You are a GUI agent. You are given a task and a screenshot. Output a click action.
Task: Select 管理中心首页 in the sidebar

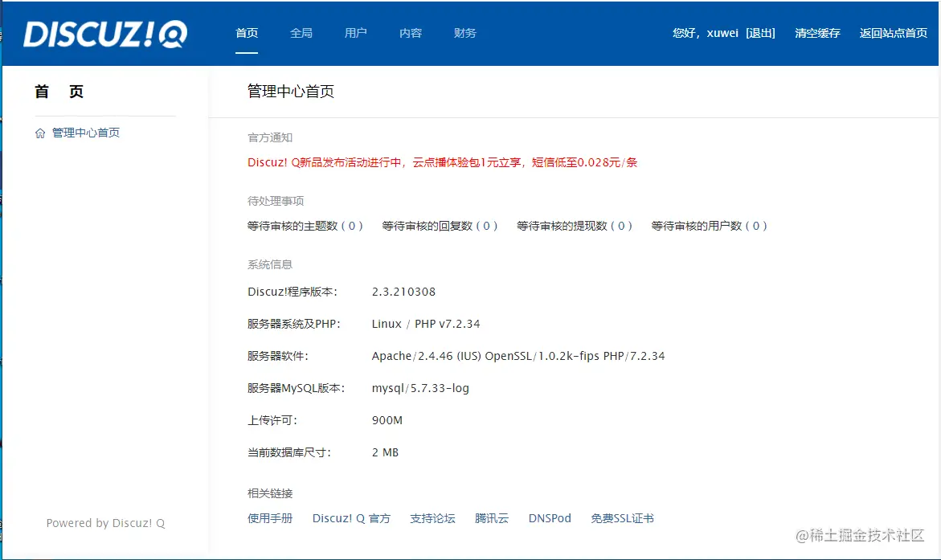[x=86, y=133]
